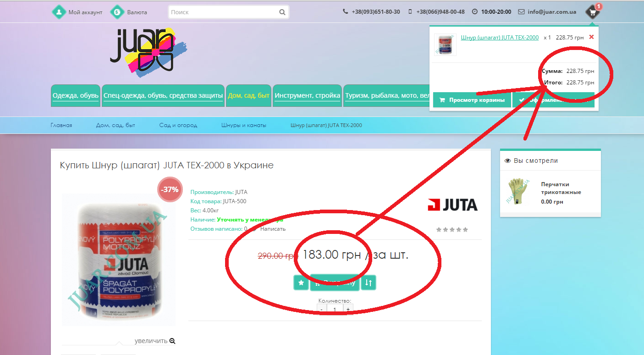
Task: Click the Написать review link
Action: [x=273, y=228]
